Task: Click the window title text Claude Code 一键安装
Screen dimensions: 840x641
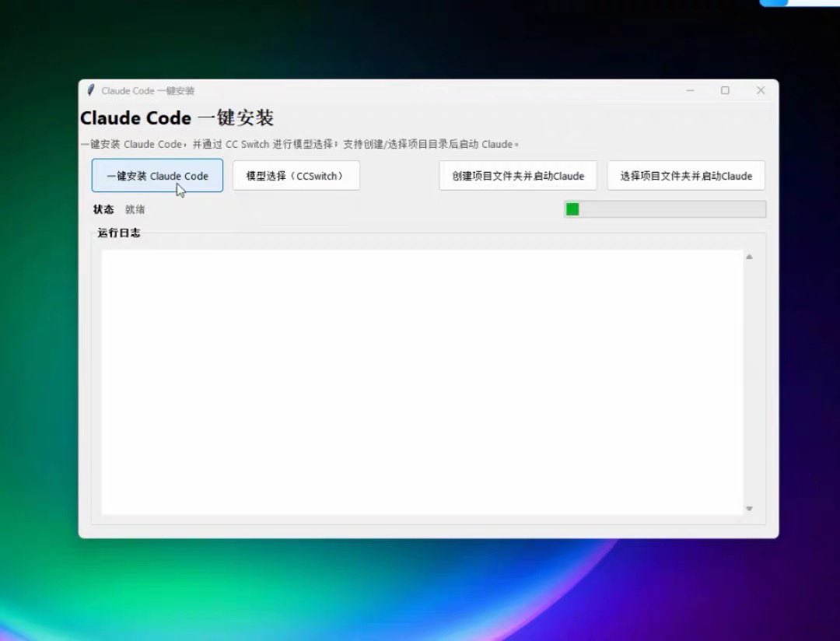Action: coord(148,90)
